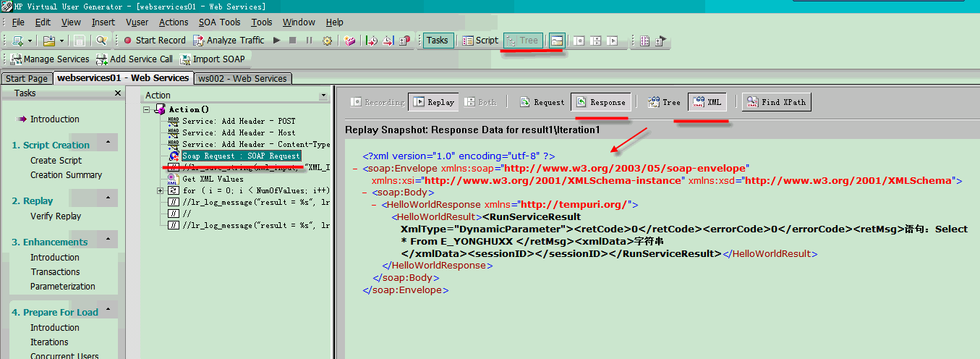Switch snapshot pane to XML view
The width and height of the screenshot is (980, 359).
coord(708,102)
